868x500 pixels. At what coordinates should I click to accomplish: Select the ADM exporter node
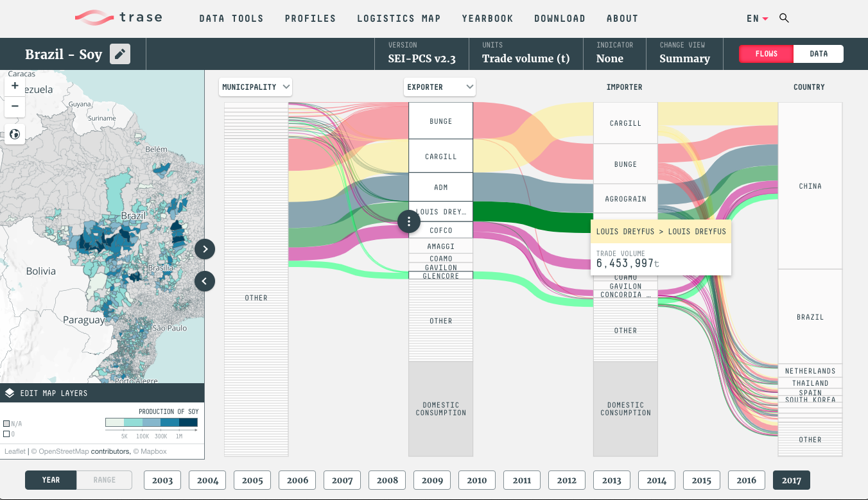coord(440,187)
